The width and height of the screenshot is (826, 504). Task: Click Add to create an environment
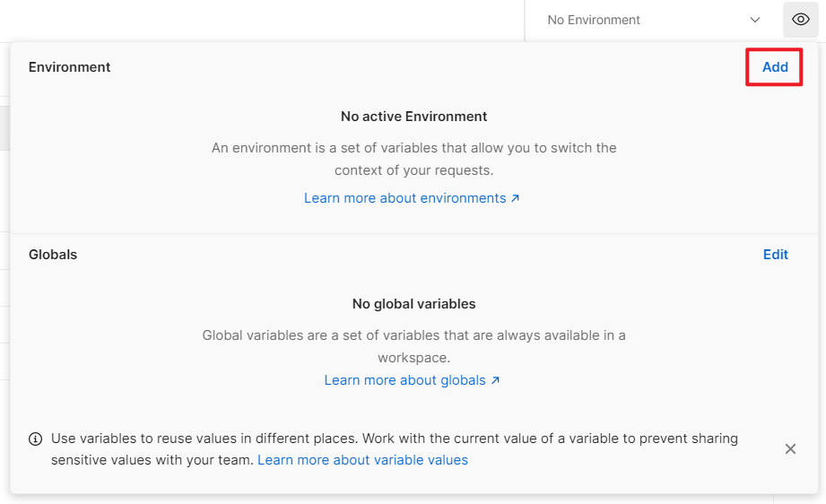click(774, 67)
